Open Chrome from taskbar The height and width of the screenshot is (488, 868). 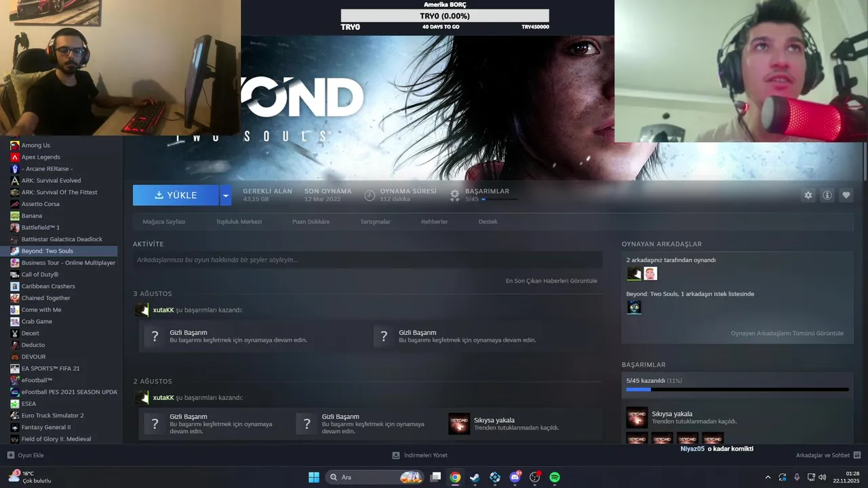coord(455,477)
